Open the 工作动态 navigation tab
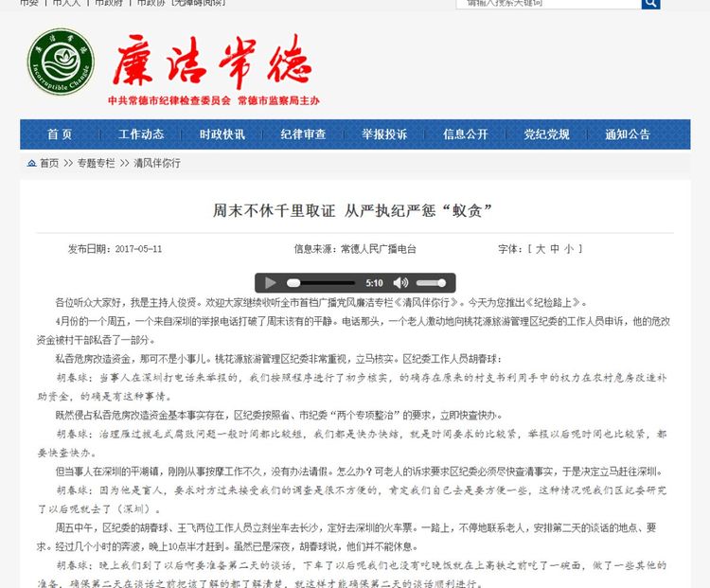The width and height of the screenshot is (710, 588). (x=141, y=134)
